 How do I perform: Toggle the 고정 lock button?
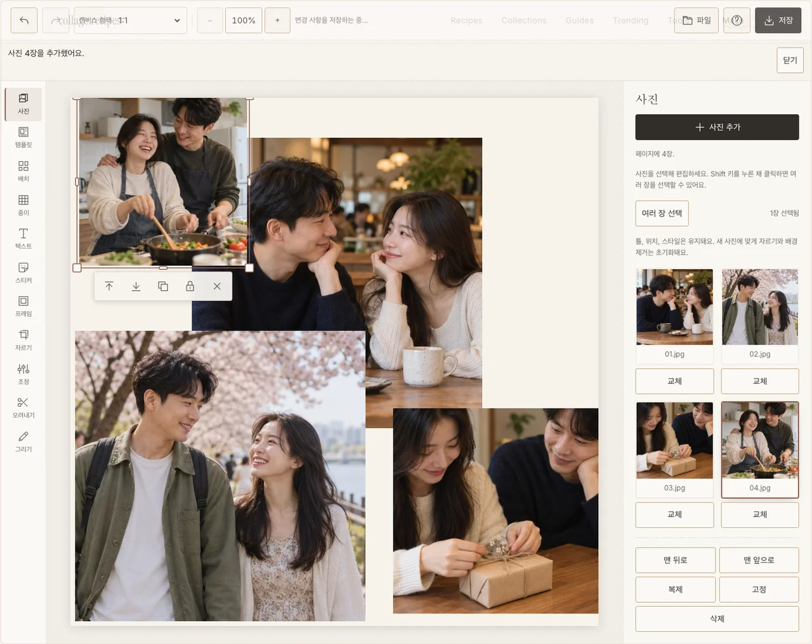(x=759, y=589)
